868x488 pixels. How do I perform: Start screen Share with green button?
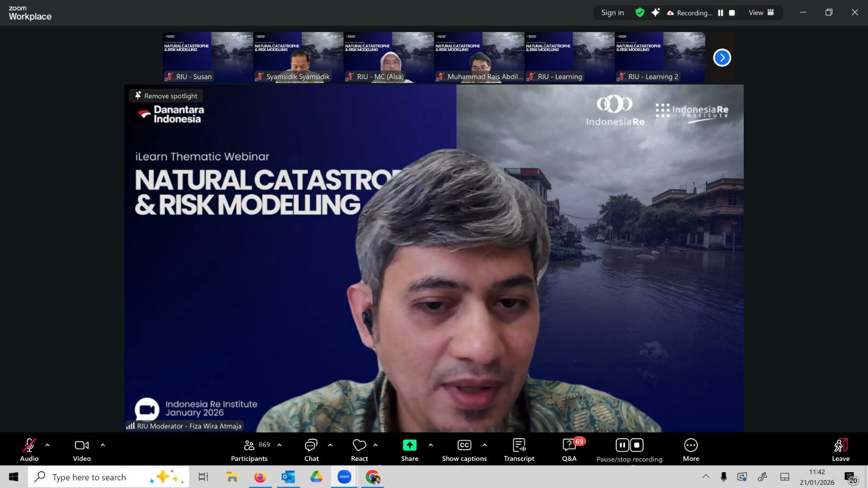[x=410, y=446]
